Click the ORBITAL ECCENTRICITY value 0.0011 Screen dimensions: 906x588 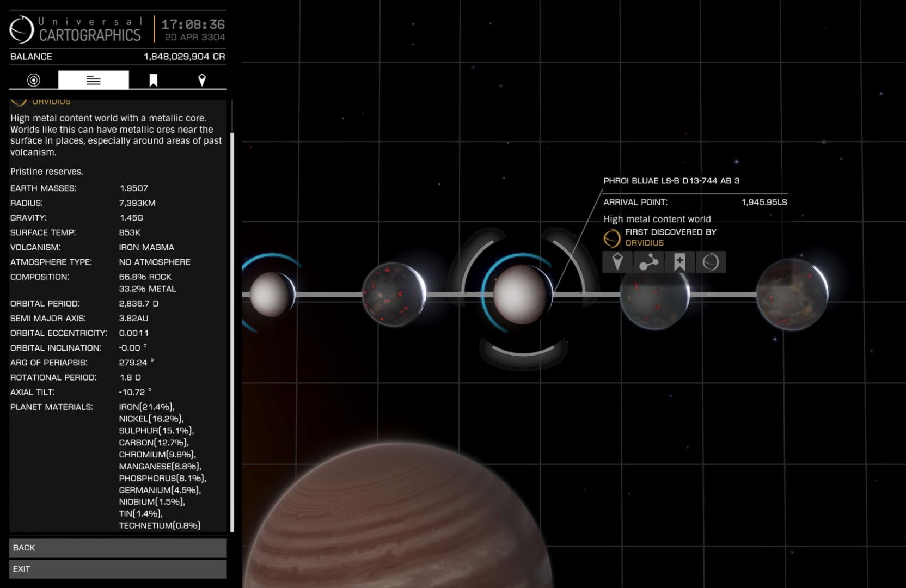[133, 333]
